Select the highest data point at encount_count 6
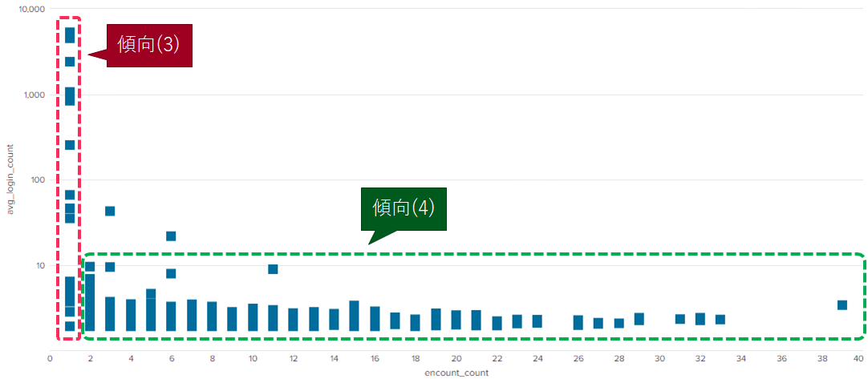 pos(171,236)
